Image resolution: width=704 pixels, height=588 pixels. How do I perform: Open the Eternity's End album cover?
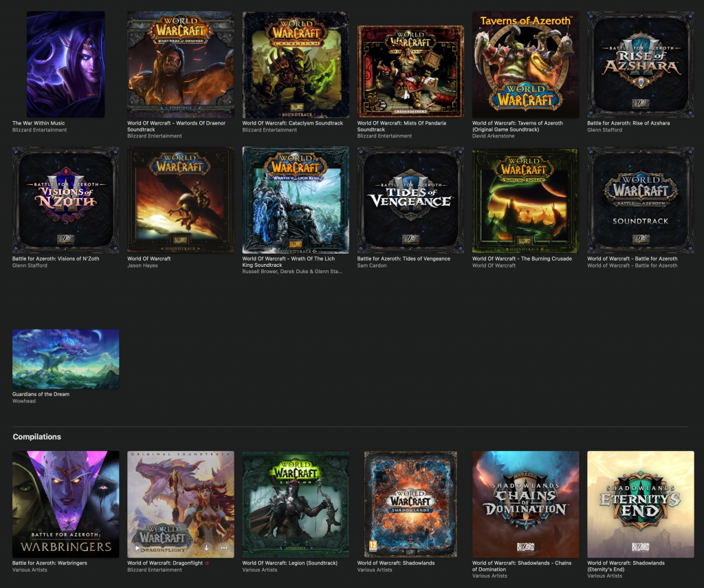640,504
